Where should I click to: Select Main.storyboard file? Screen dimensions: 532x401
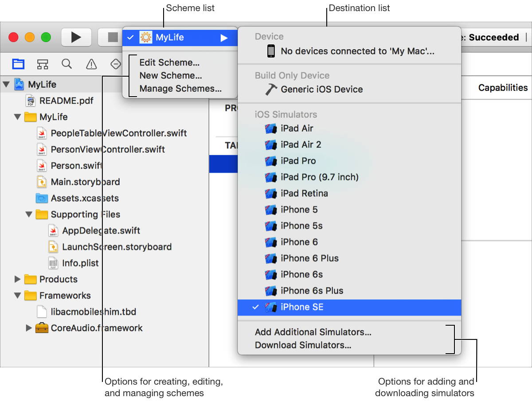pos(85,182)
